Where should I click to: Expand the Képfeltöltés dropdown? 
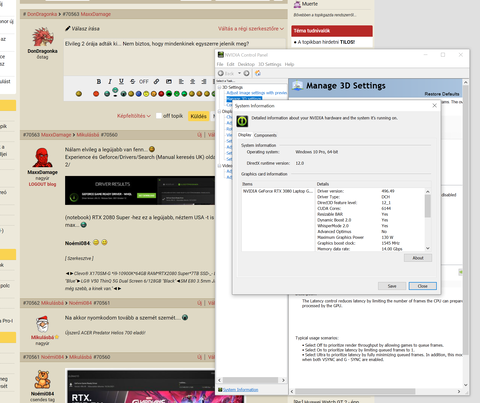(x=134, y=116)
